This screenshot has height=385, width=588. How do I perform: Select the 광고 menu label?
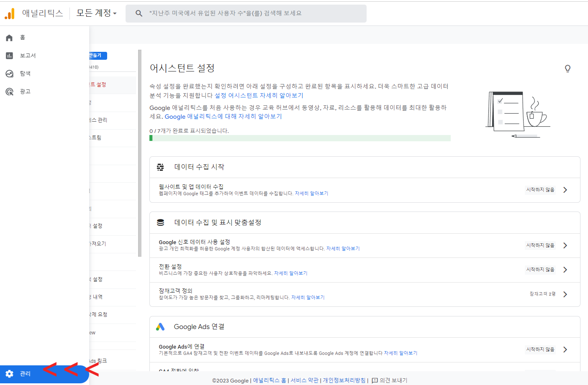click(x=25, y=92)
